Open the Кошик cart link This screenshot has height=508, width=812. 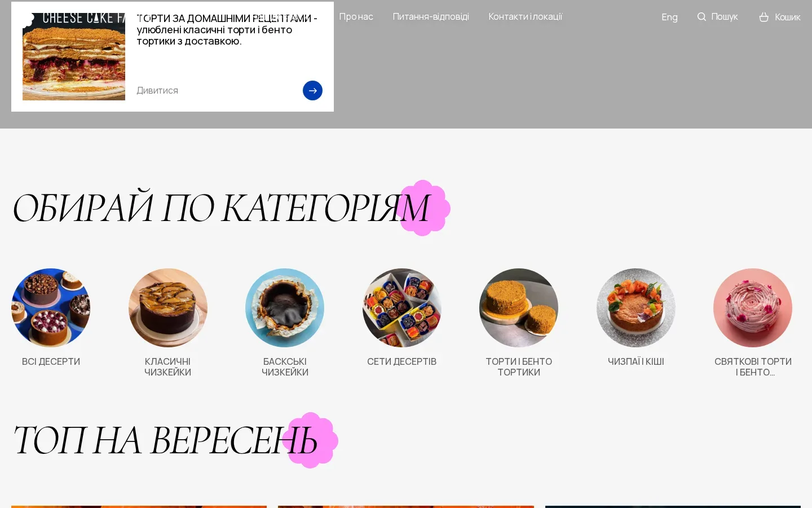[x=788, y=17]
